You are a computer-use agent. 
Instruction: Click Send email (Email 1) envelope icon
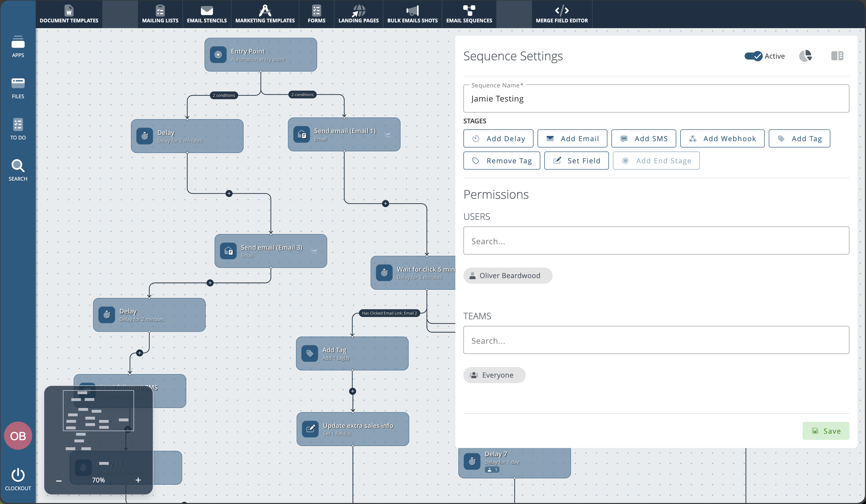(302, 134)
